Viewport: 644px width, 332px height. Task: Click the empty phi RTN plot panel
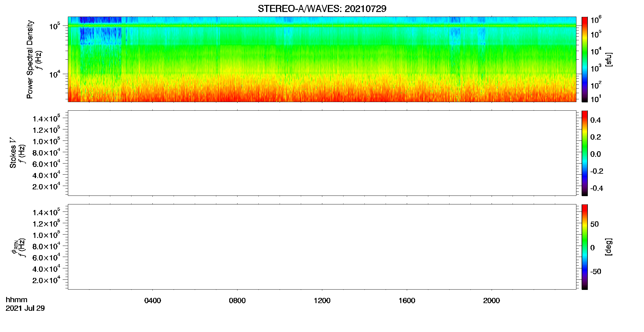[x=322, y=247]
